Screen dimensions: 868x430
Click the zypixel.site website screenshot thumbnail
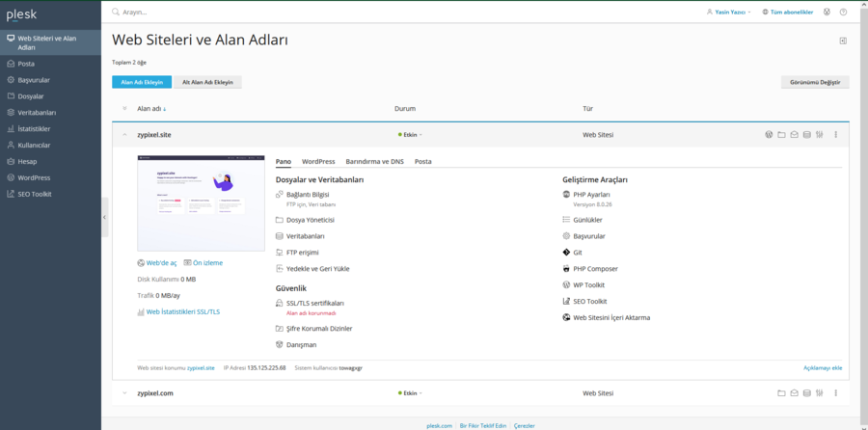point(201,203)
